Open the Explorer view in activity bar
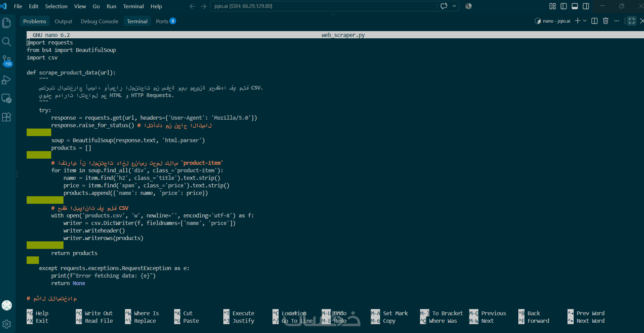 (x=6, y=23)
